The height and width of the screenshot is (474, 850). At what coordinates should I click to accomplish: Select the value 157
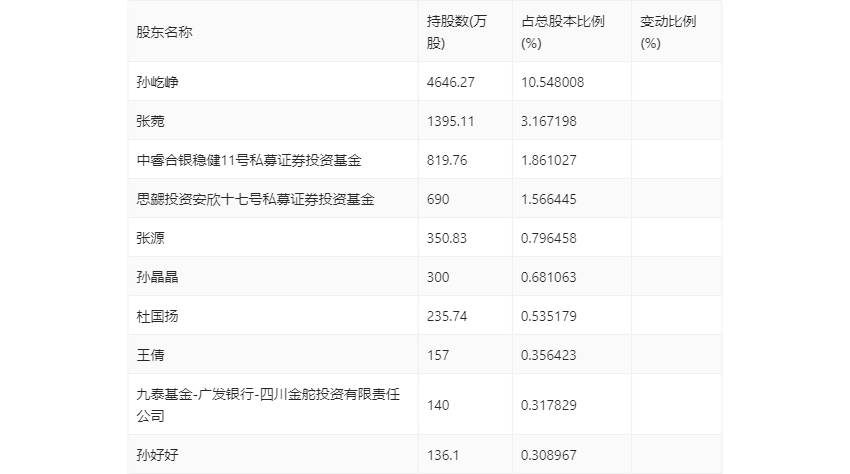pyautogui.click(x=438, y=355)
